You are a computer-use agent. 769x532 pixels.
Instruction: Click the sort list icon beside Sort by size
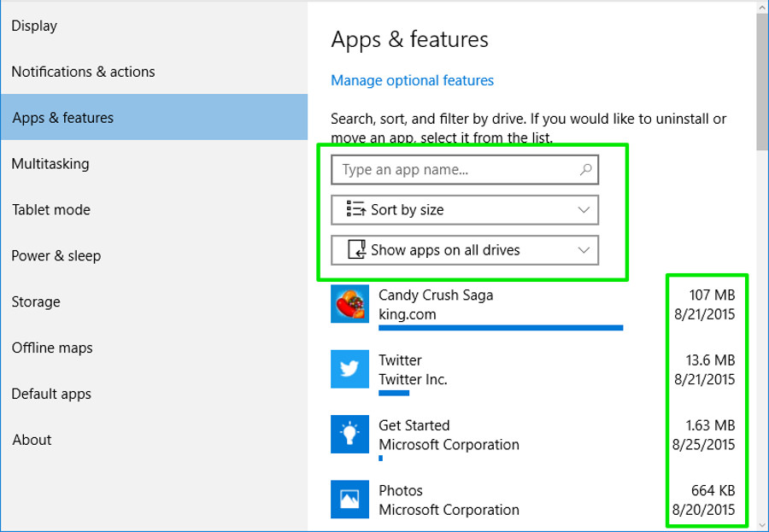[356, 209]
